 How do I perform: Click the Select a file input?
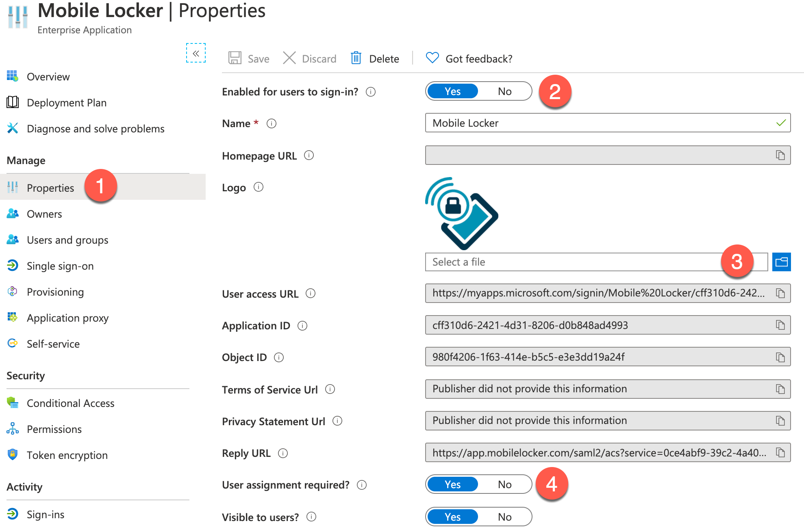[x=596, y=262]
